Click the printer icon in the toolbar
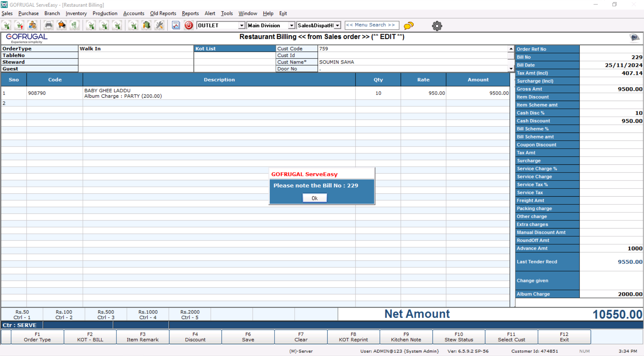This screenshot has width=644, height=356. tap(49, 25)
